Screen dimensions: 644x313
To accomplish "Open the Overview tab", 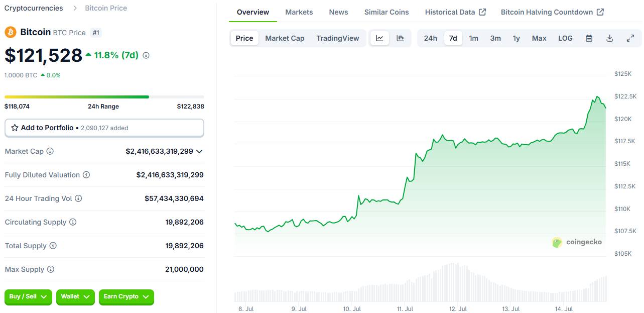I will pos(253,12).
